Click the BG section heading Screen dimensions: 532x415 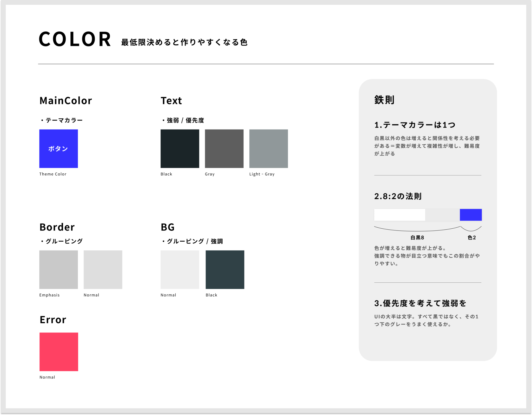click(x=168, y=227)
